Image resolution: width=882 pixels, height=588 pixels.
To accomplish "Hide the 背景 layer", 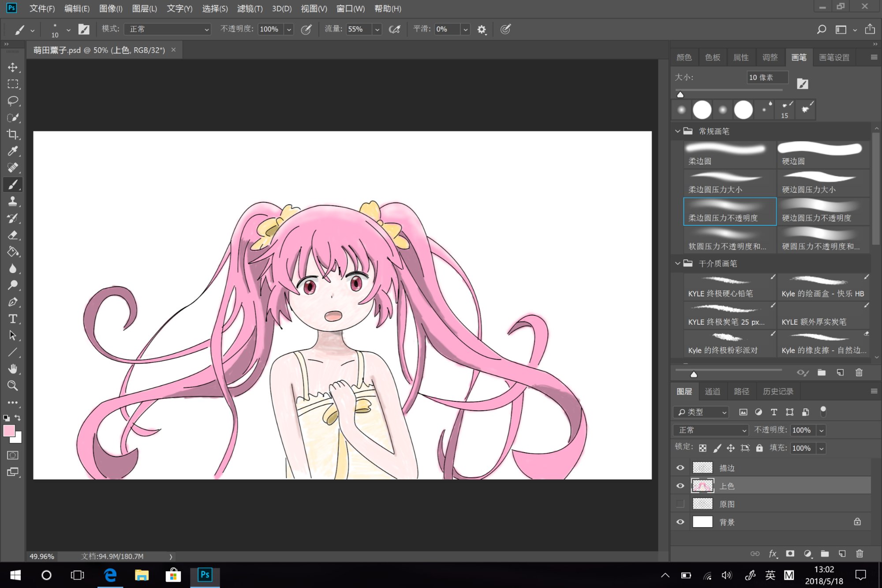I will (x=680, y=522).
